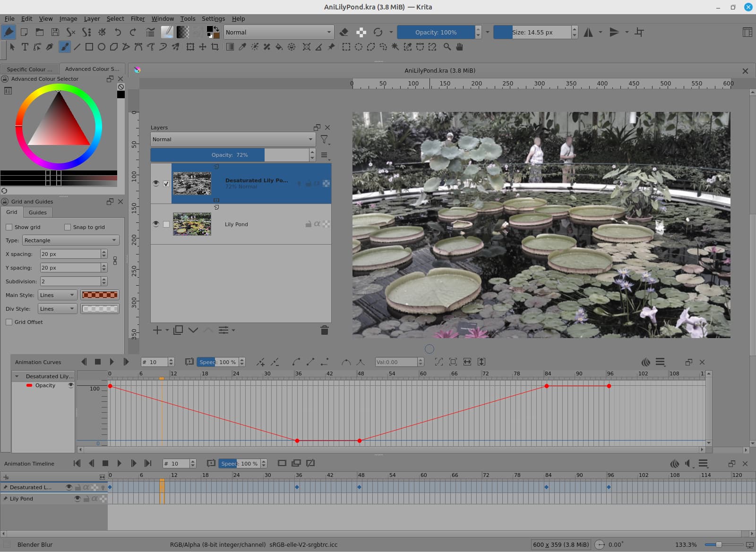Play animation in Animation Timeline
Image resolution: width=756 pixels, height=552 pixels.
coord(119,464)
